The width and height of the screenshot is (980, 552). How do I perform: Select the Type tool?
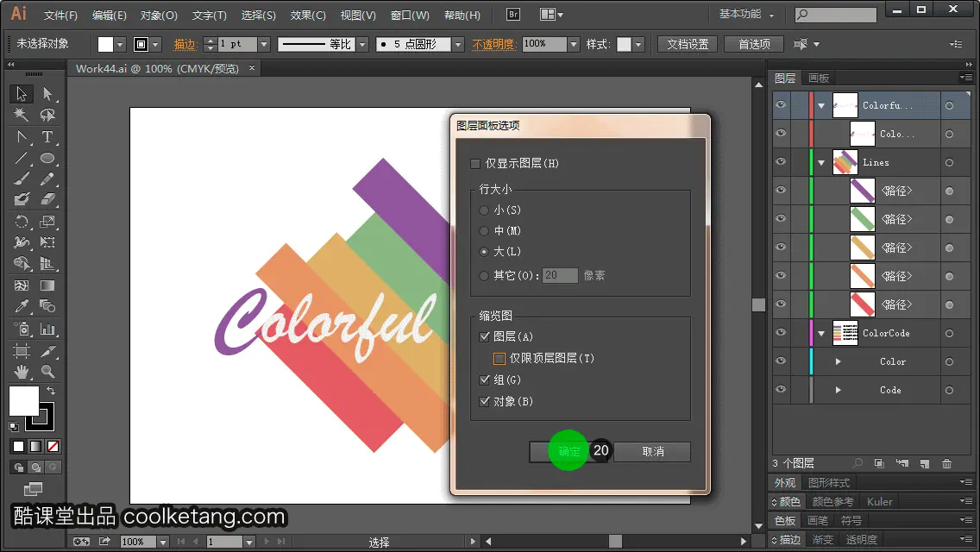click(x=47, y=137)
